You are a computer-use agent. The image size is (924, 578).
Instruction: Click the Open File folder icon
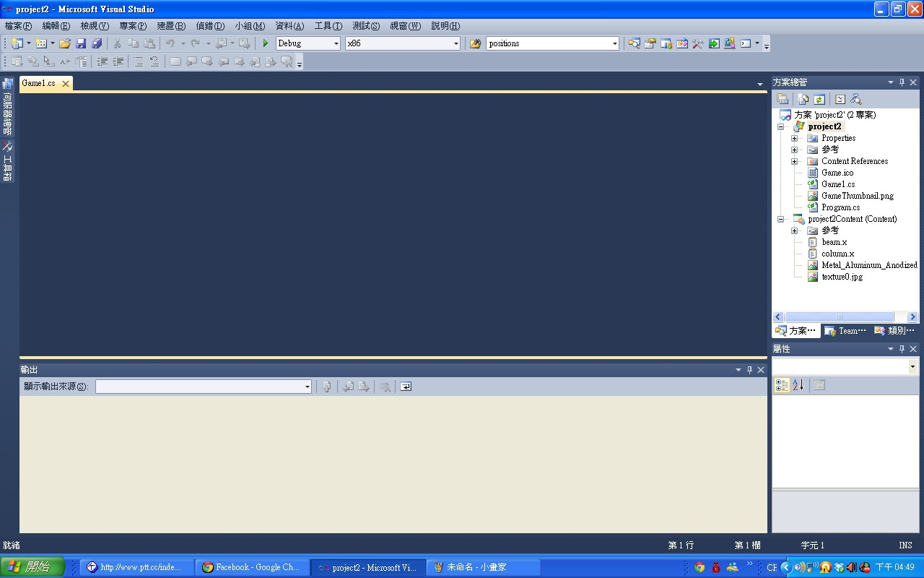point(65,43)
